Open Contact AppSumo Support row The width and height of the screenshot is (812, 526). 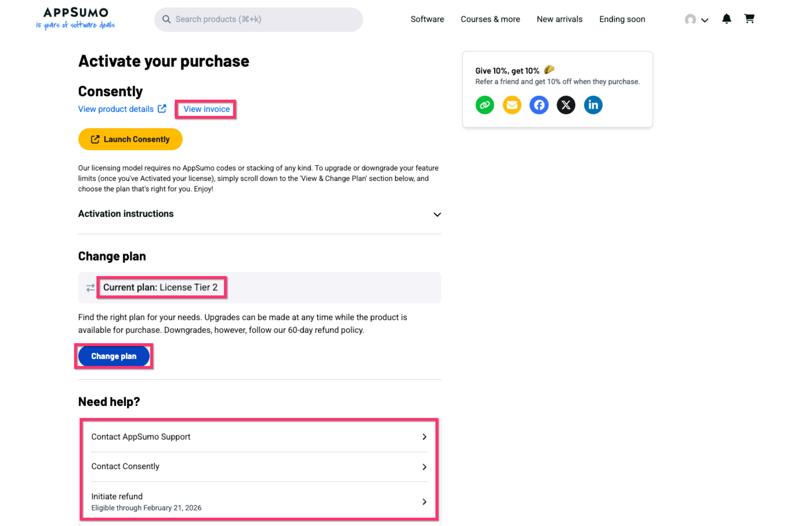coord(259,437)
